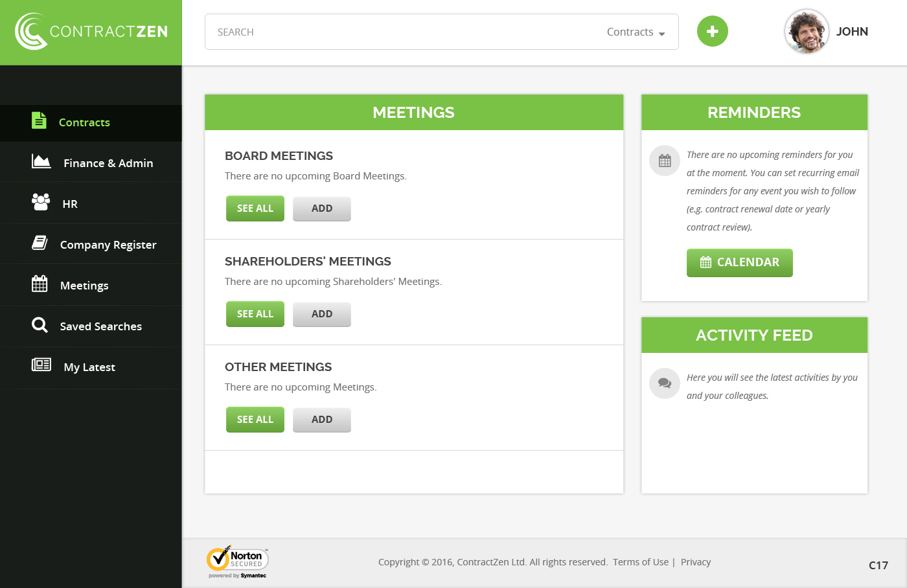Open Company Register using the book icon

coord(39,243)
